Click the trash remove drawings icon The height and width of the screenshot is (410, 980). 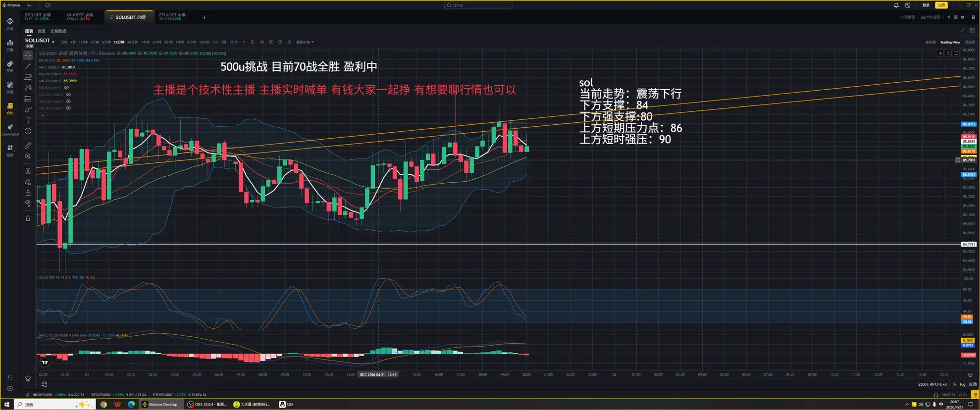tap(28, 218)
